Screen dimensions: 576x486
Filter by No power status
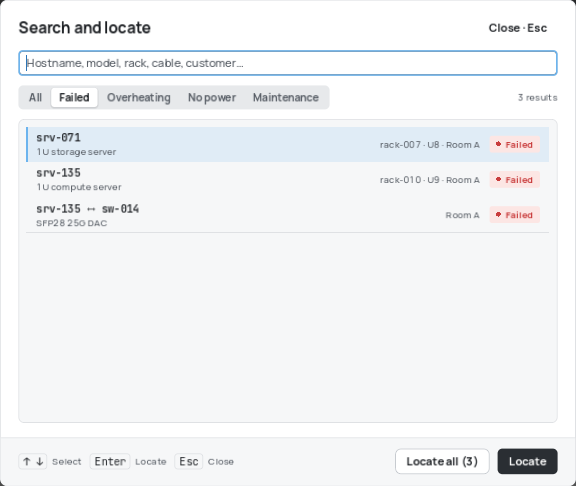[212, 97]
